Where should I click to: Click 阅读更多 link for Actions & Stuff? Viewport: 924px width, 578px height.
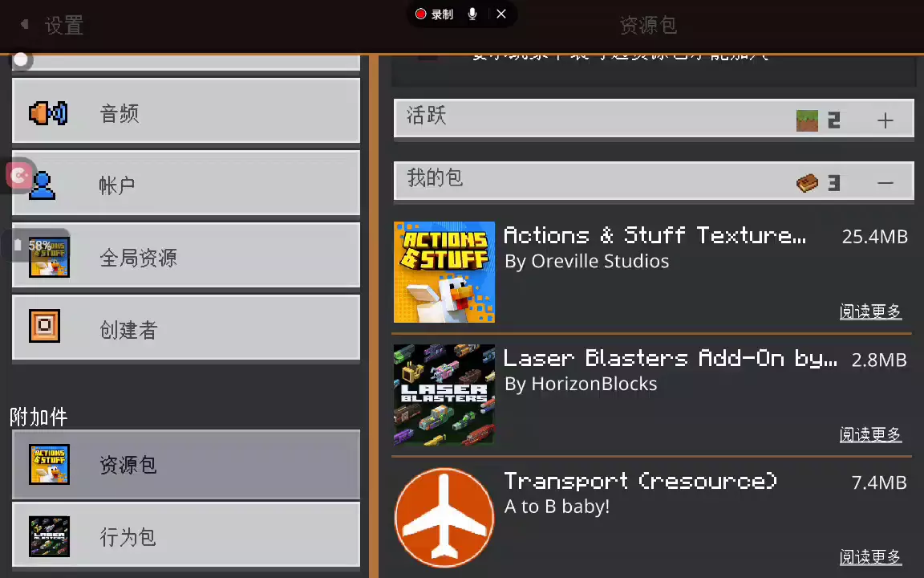pos(870,311)
